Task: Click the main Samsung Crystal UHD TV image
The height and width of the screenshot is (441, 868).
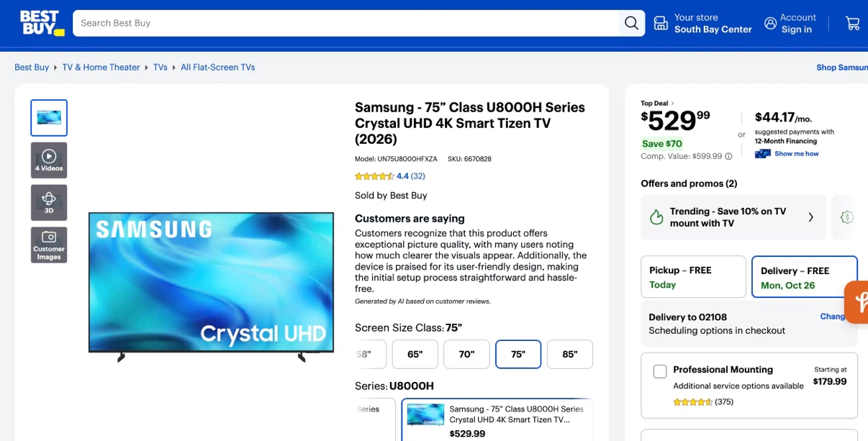Action: [212, 286]
